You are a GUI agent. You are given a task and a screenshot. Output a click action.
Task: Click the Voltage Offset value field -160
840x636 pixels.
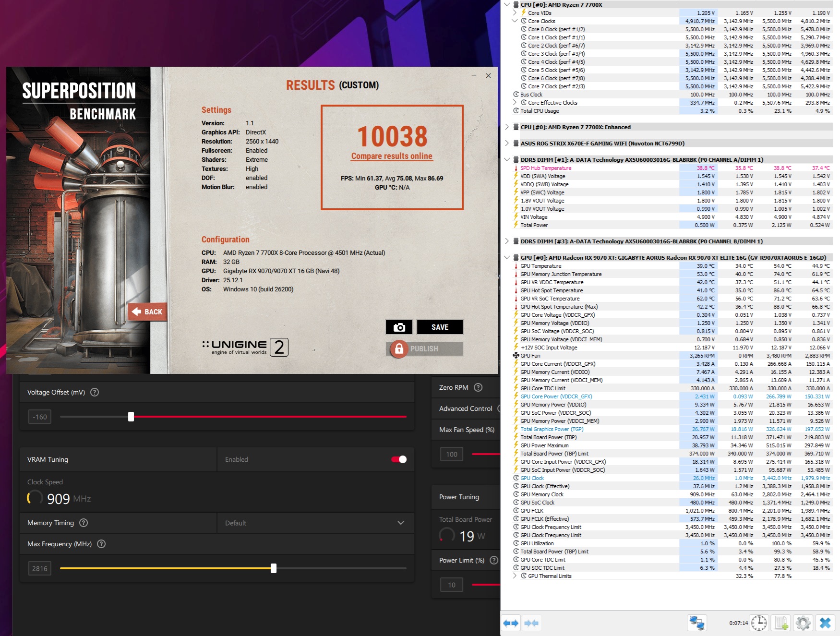tap(40, 417)
